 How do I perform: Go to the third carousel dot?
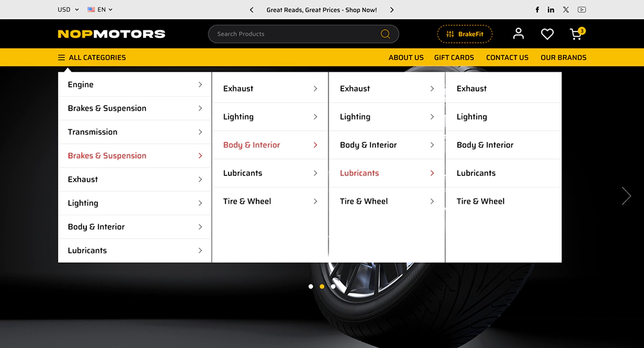click(333, 286)
